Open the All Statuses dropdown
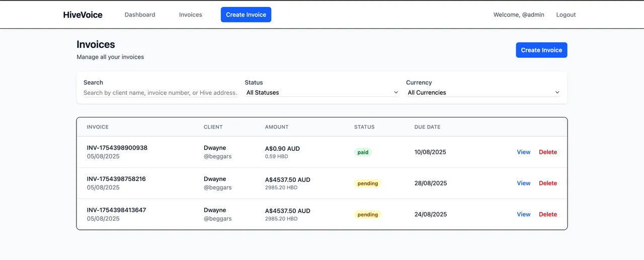The width and height of the screenshot is (644, 260). coord(322,93)
